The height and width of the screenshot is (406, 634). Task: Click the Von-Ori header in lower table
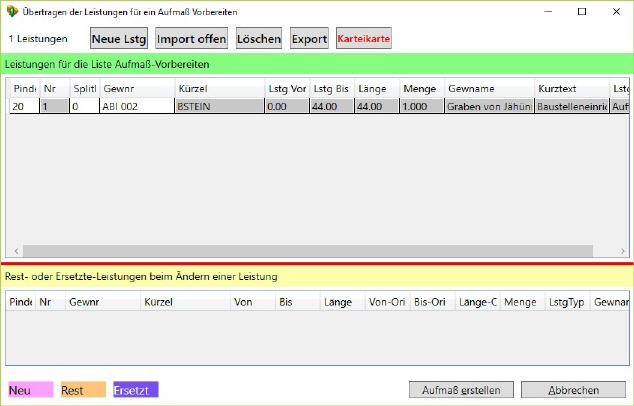(387, 301)
